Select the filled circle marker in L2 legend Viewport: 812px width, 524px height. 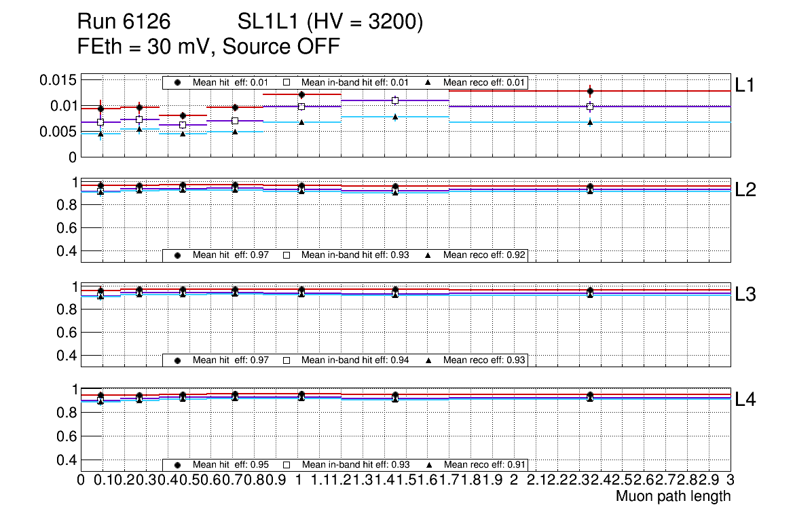(178, 255)
